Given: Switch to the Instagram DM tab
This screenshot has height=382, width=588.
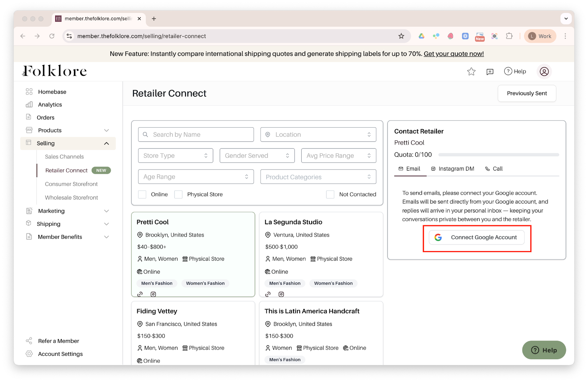Looking at the screenshot, I should tap(452, 169).
